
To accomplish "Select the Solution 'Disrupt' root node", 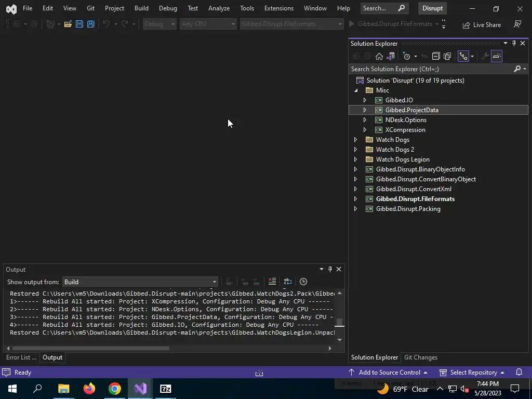I will (415, 81).
